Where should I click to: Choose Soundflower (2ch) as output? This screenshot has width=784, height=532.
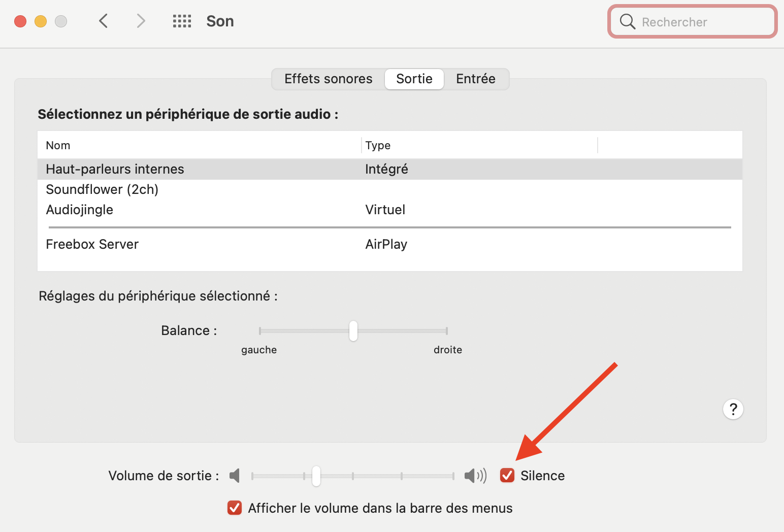102,189
